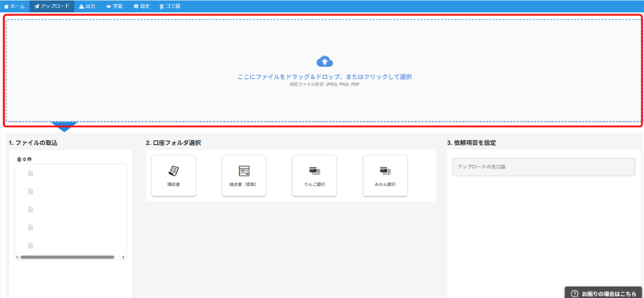
Task: Choose the りんご銀行 account folder
Action: (x=315, y=176)
